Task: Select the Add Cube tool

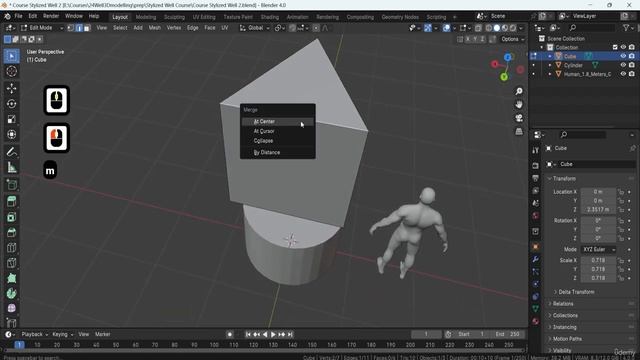Action: coord(11,184)
